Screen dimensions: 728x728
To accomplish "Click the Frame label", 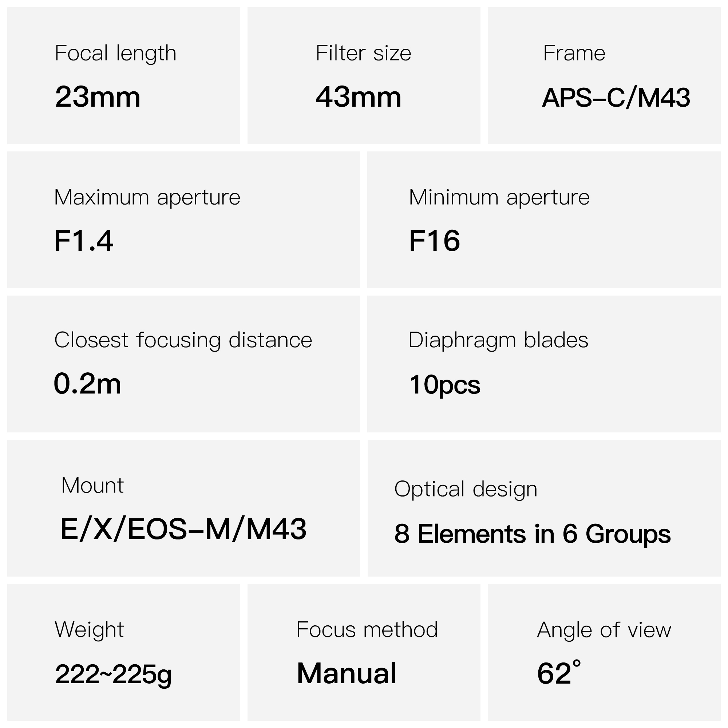I will (574, 53).
